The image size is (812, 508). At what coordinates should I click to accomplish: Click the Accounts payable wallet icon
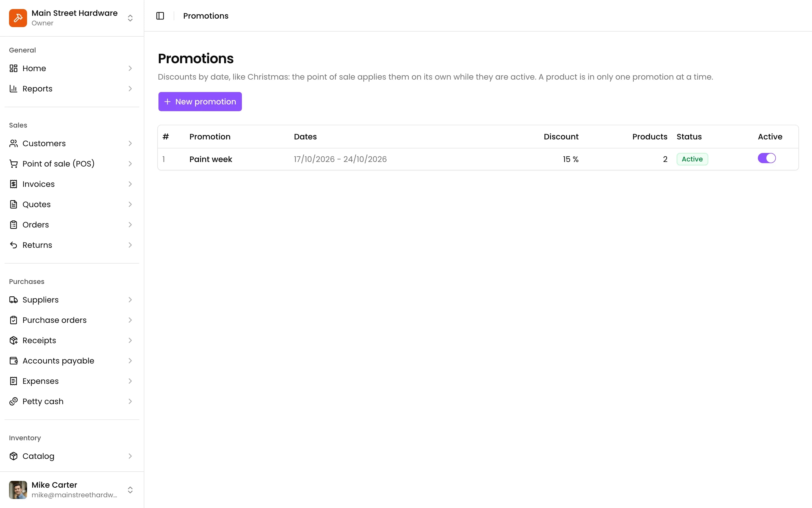tap(14, 361)
